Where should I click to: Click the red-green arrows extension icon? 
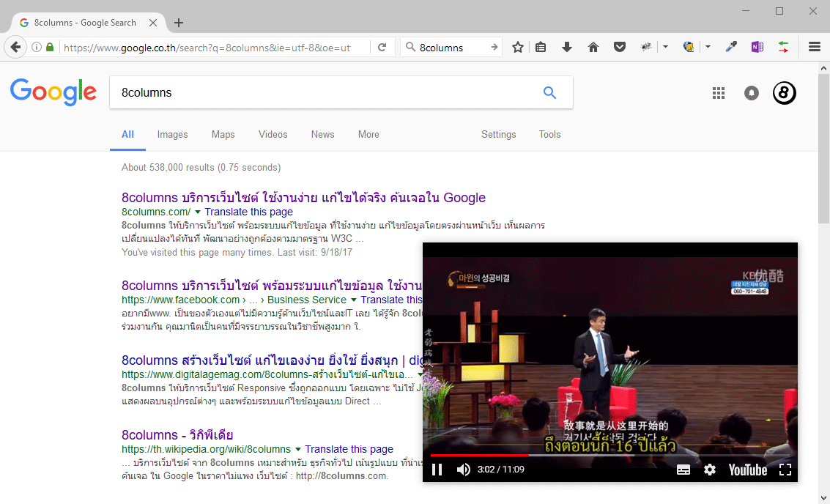(783, 47)
